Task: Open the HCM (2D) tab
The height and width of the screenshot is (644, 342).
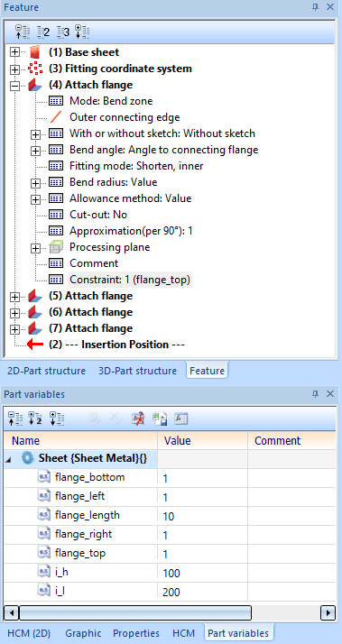Action: [29, 633]
